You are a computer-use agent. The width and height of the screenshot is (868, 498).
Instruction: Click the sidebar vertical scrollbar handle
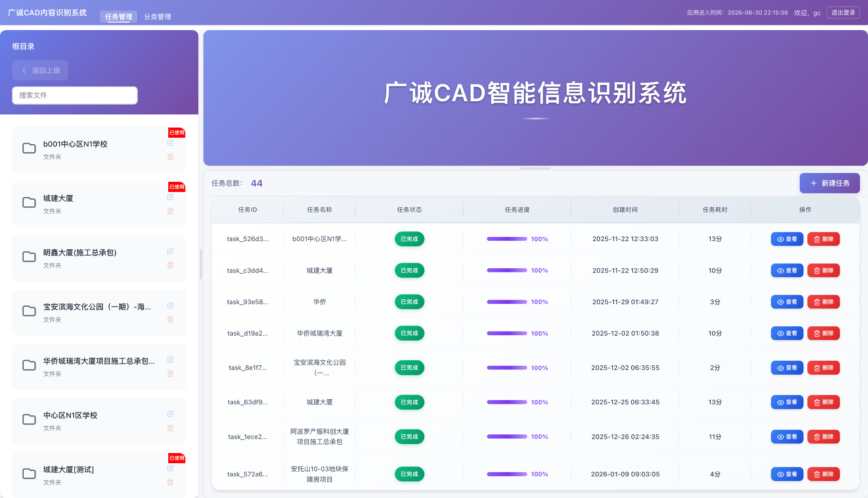pos(200,264)
